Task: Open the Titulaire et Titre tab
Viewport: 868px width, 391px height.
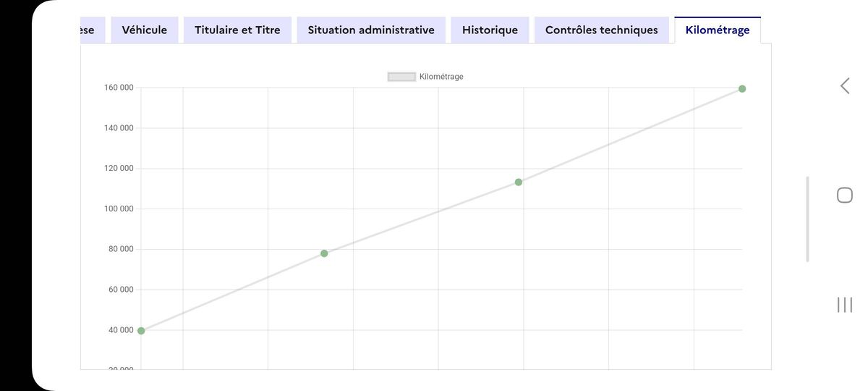Action: tap(237, 30)
